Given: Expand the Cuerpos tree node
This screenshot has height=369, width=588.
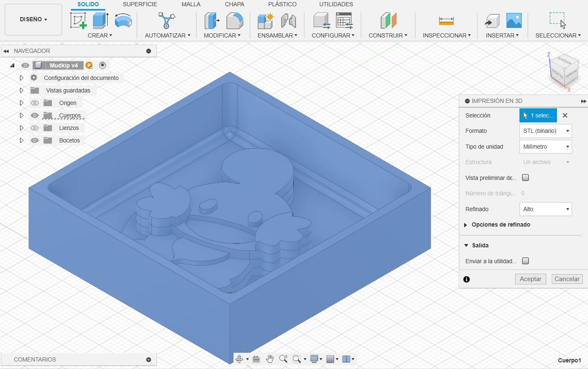Looking at the screenshot, I should click(x=21, y=115).
